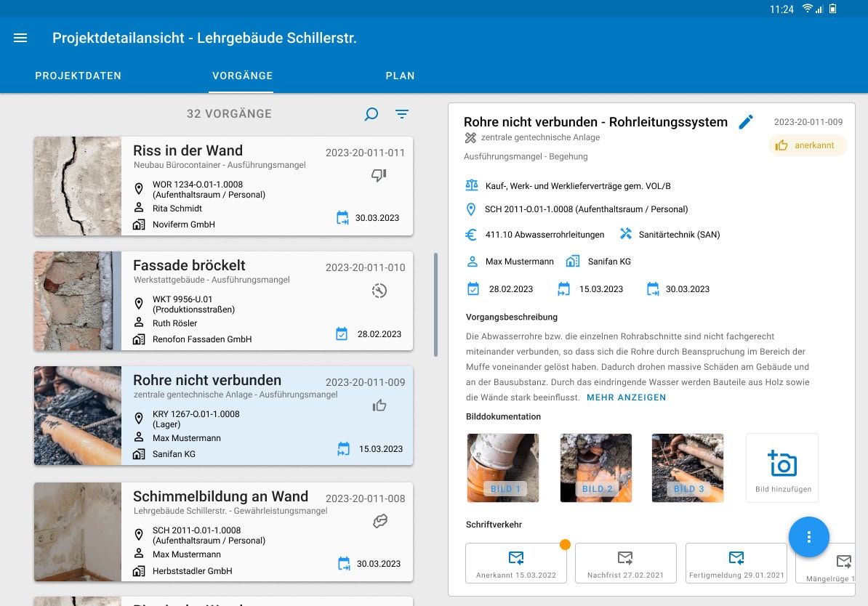The width and height of the screenshot is (868, 606).
Task: Open Fertigmeldung 29.01.2021 correspondence
Action: (x=736, y=563)
